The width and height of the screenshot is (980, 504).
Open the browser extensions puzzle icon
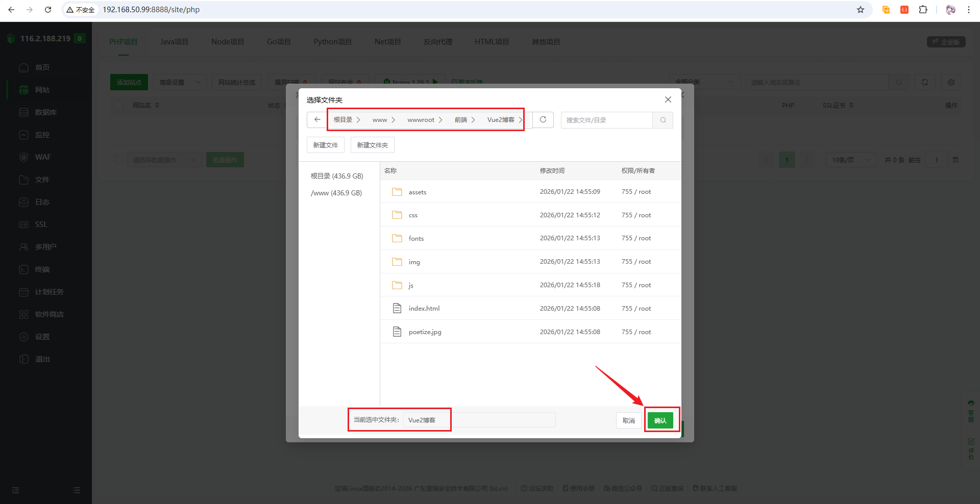coord(923,10)
